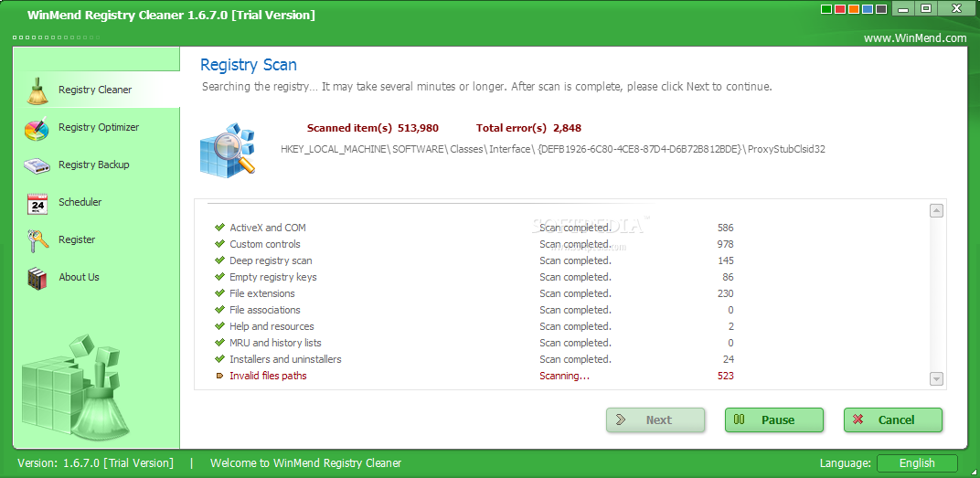Click the HKEY_LOCAL_MACHINE registry path text
980x478 pixels.
pos(553,149)
